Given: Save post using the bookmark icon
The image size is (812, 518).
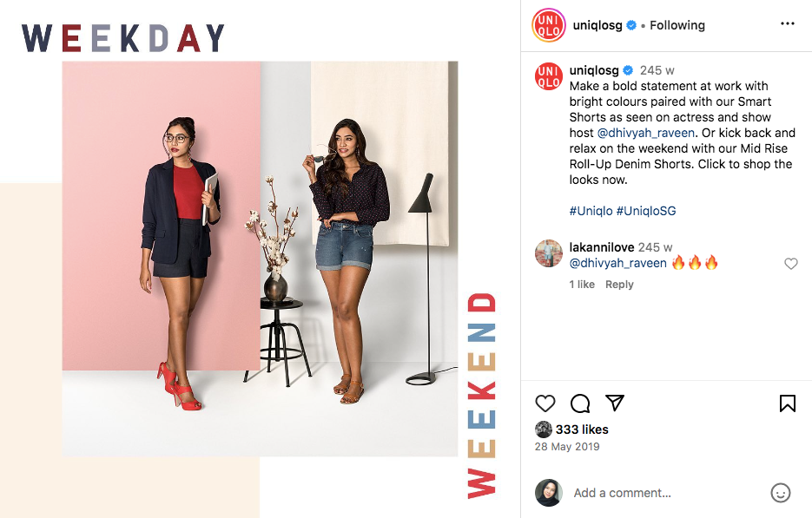Looking at the screenshot, I should (x=787, y=403).
